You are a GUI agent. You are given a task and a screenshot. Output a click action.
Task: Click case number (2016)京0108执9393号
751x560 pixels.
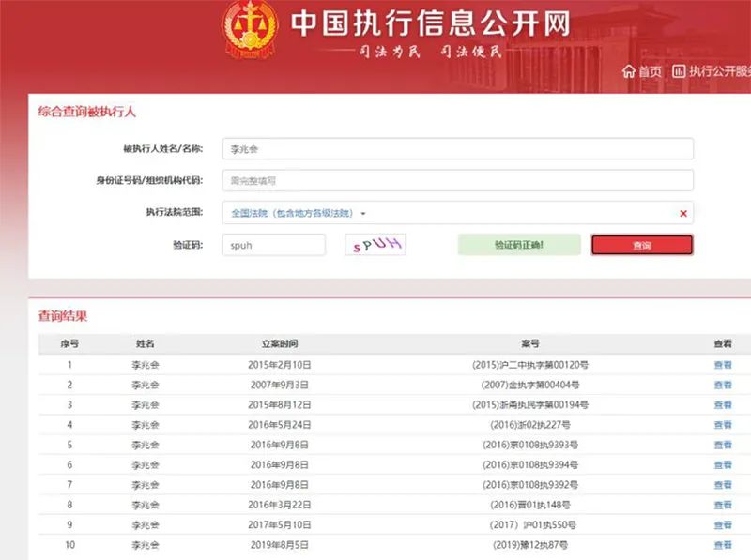(x=530, y=445)
